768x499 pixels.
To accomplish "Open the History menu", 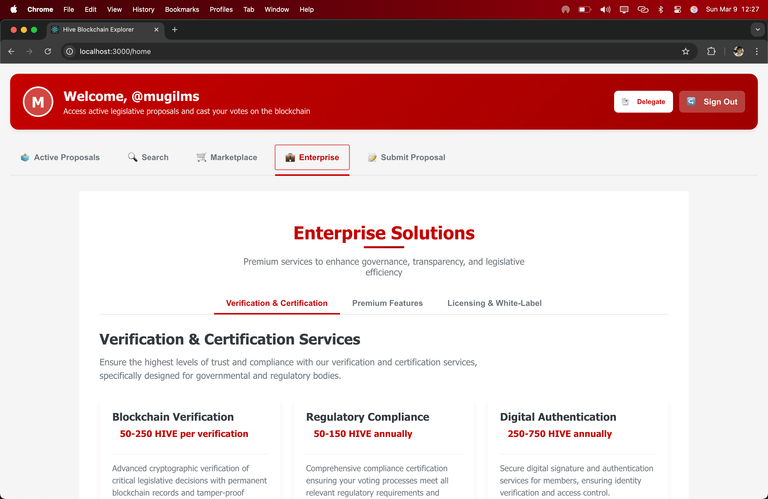I will (143, 9).
